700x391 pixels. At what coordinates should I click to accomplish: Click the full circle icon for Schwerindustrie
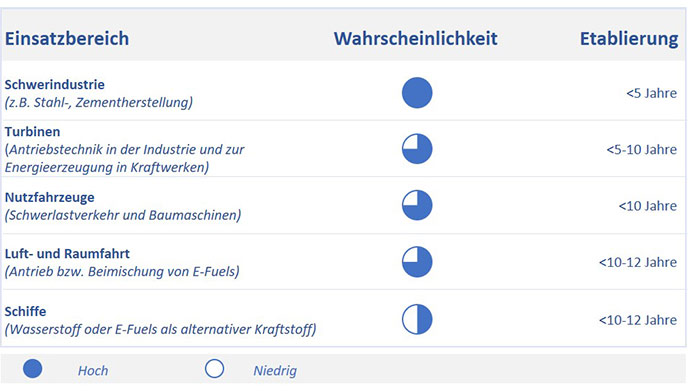tap(417, 93)
